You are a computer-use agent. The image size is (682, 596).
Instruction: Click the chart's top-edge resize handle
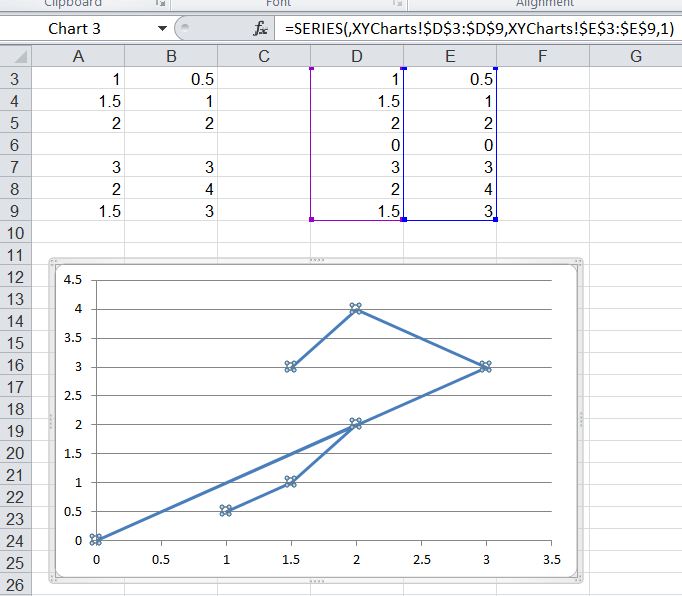tap(317, 260)
